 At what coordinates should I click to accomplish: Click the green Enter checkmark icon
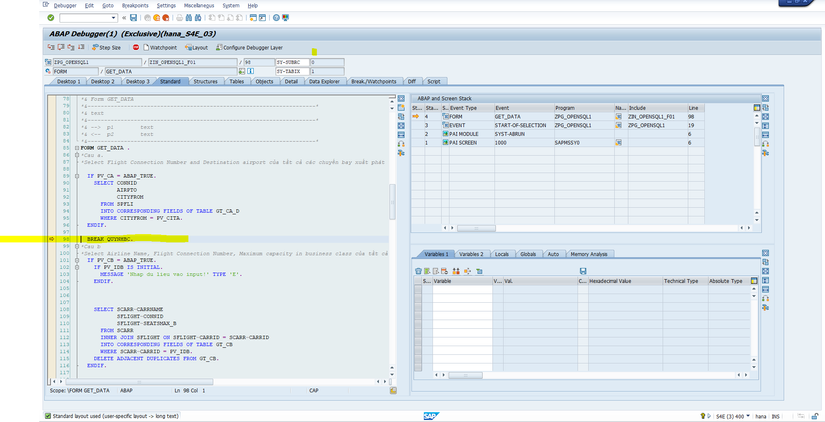tap(51, 18)
